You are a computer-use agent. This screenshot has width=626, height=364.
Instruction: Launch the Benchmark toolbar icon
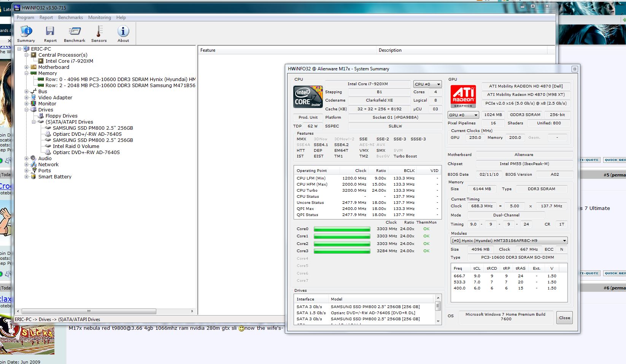point(75,31)
